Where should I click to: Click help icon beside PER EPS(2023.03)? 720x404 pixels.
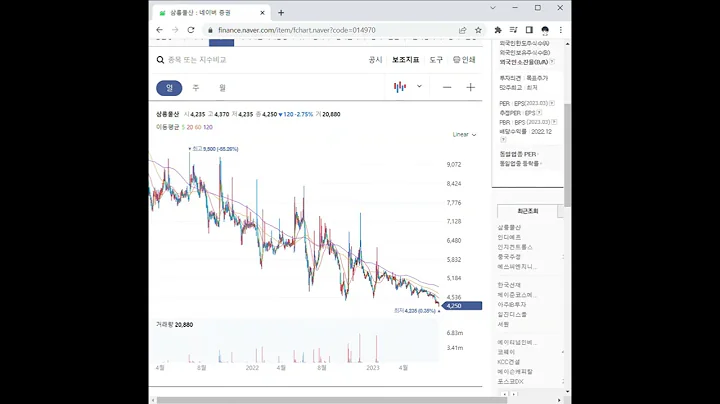click(552, 103)
